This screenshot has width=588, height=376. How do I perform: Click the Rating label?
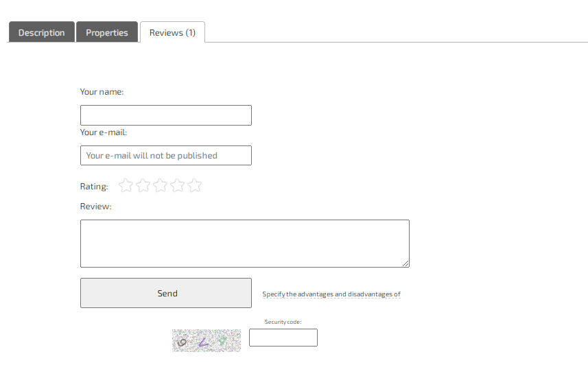pyautogui.click(x=94, y=187)
